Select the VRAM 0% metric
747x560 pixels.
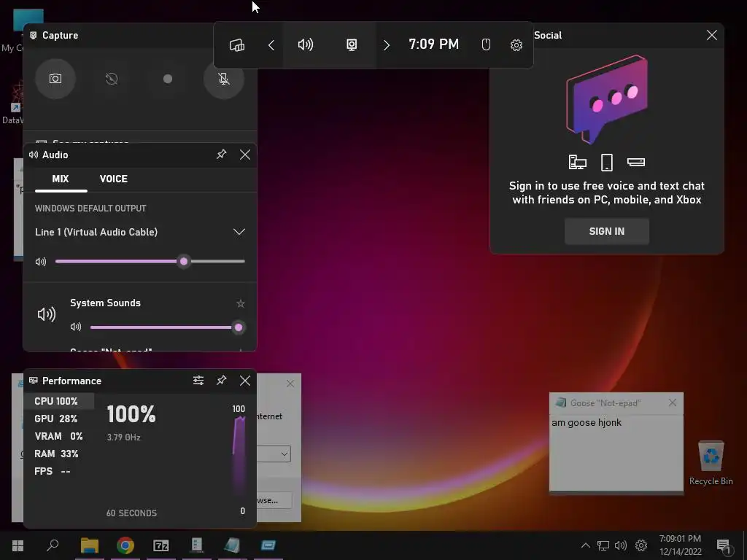tap(58, 436)
